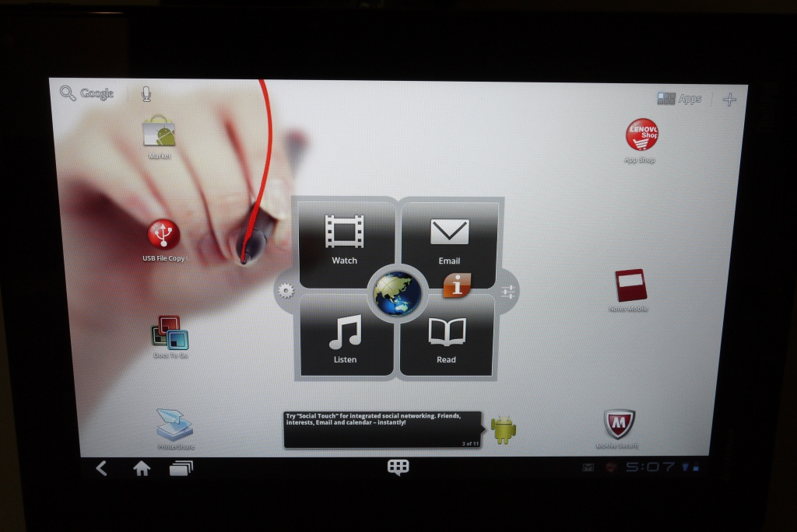
Task: Open launcher settings gear icon
Action: [x=286, y=291]
